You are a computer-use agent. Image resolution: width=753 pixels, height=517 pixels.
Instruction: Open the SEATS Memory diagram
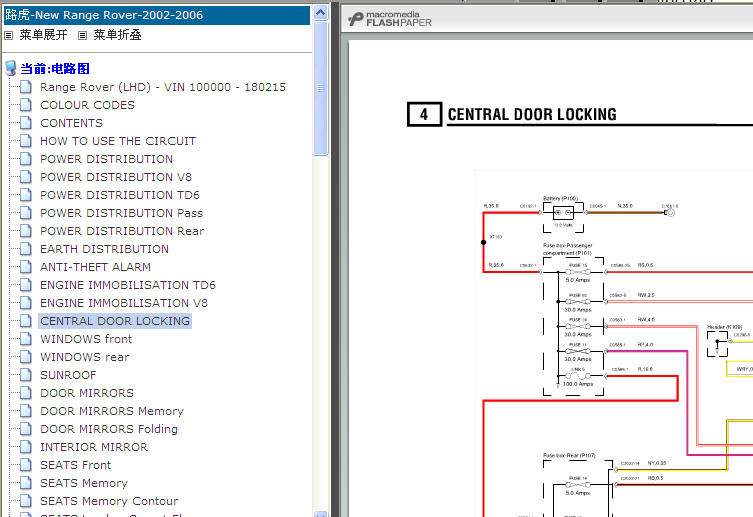coord(84,483)
